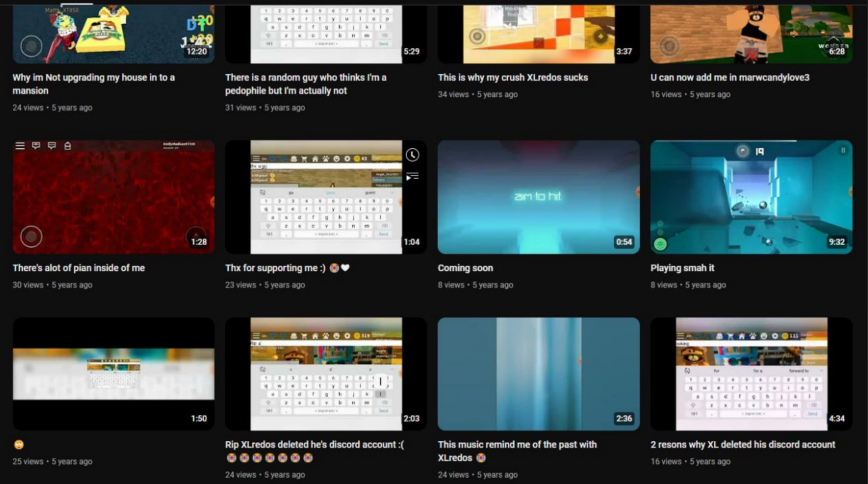868x484 pixels.
Task: Open thumbnail of the 5:29 keyboard video
Action: point(326,34)
